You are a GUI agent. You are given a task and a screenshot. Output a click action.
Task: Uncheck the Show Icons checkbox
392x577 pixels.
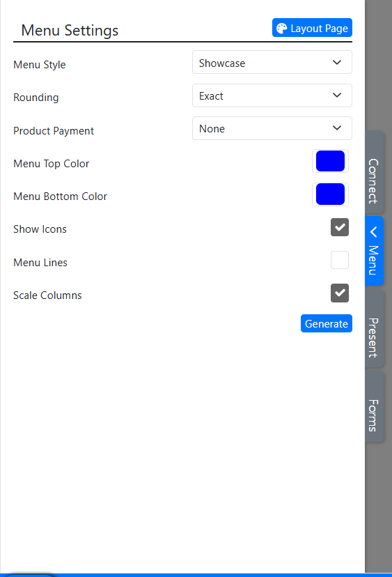tap(339, 227)
